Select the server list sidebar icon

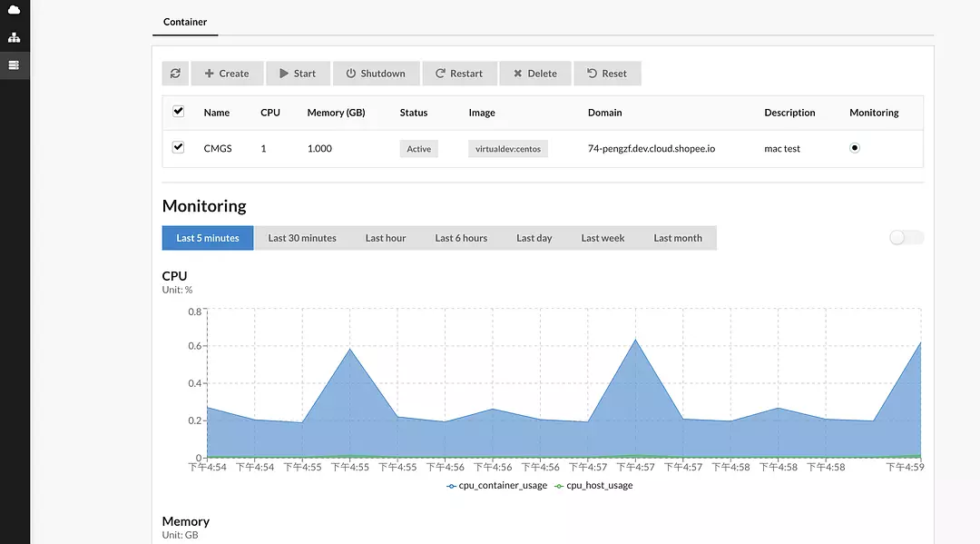[14, 65]
